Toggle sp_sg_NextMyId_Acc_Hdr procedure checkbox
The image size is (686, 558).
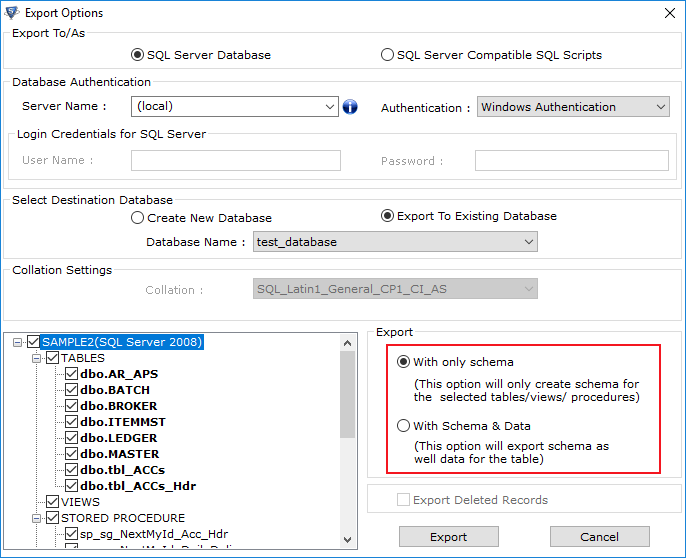point(71,533)
